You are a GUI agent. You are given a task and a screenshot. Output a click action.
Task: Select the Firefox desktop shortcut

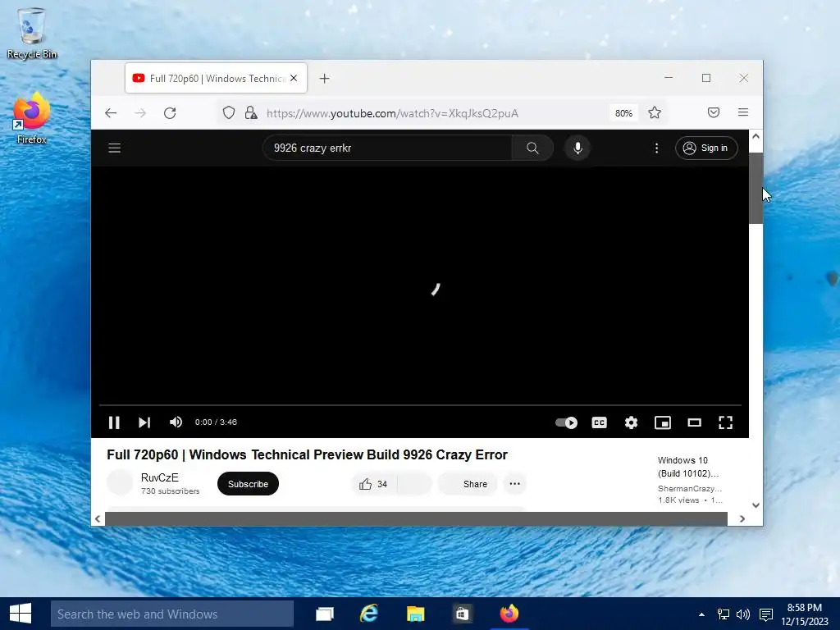[x=32, y=118]
